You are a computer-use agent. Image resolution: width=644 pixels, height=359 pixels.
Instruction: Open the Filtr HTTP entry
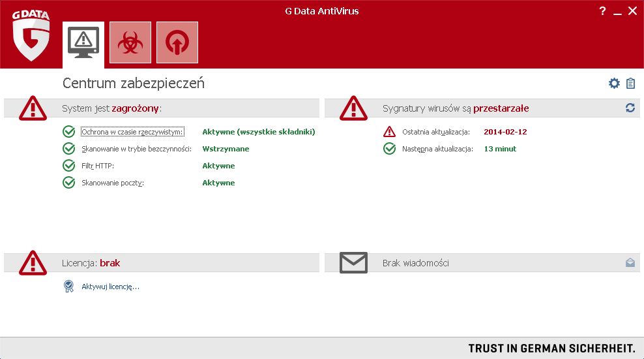(x=98, y=166)
